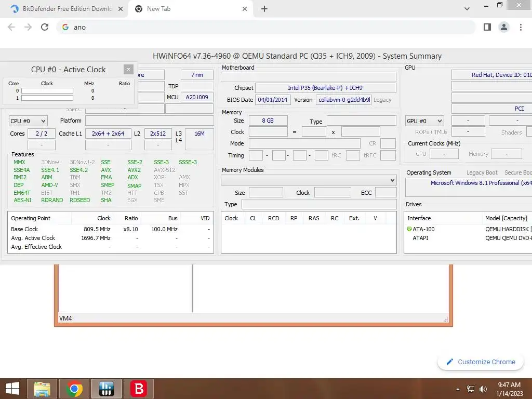The width and height of the screenshot is (532, 399).
Task: Open HWiNFO from the taskbar
Action: (107, 389)
